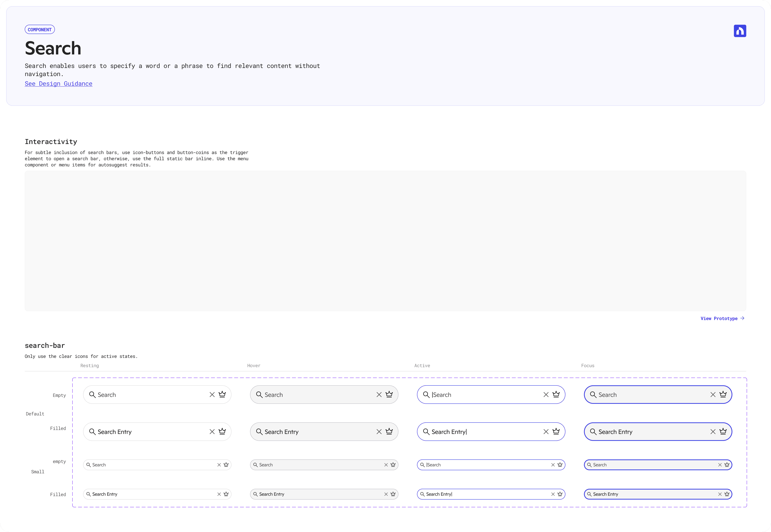Click magnifier icon in Resting Filled default bar
Screen dimensions: 771x532
click(92, 432)
